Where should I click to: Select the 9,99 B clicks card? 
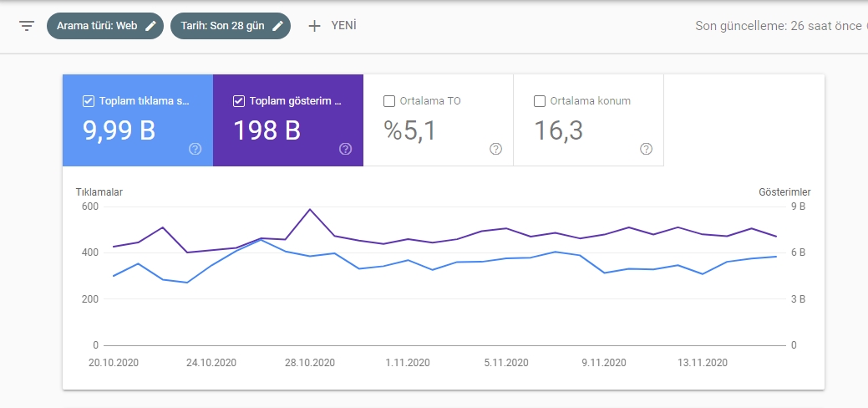click(138, 120)
